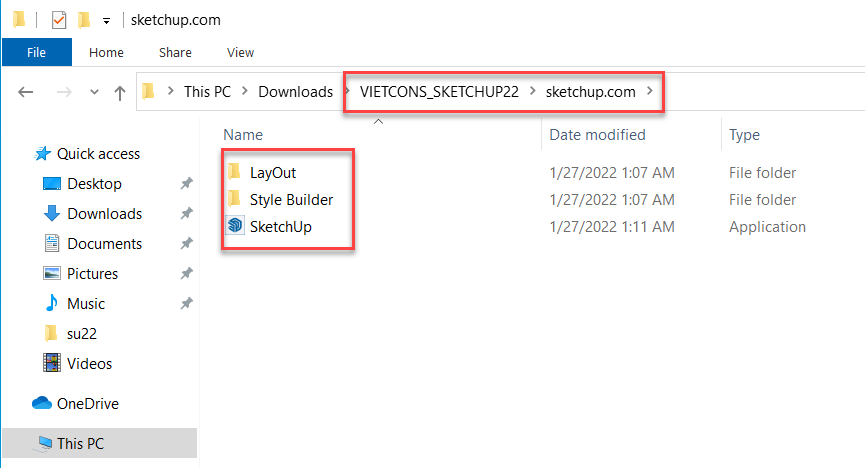Open the File ribbon tab
Image resolution: width=865 pixels, height=468 pixels.
point(36,52)
